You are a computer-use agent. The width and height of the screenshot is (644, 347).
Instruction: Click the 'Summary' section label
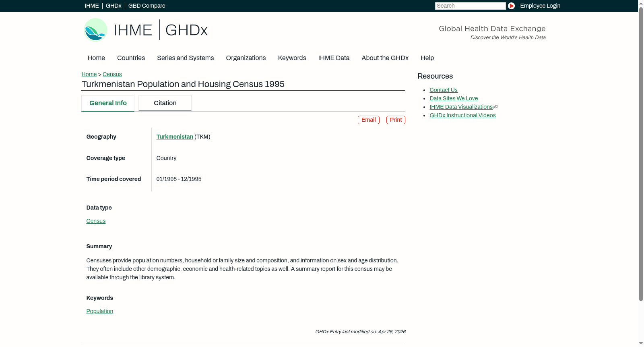coord(99,246)
